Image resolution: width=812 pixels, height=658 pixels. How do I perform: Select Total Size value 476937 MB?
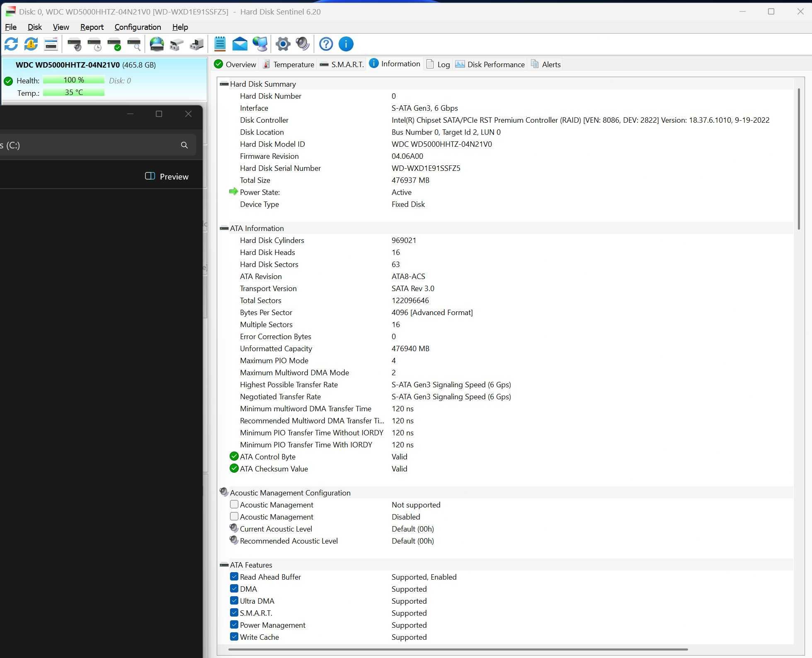coord(410,180)
